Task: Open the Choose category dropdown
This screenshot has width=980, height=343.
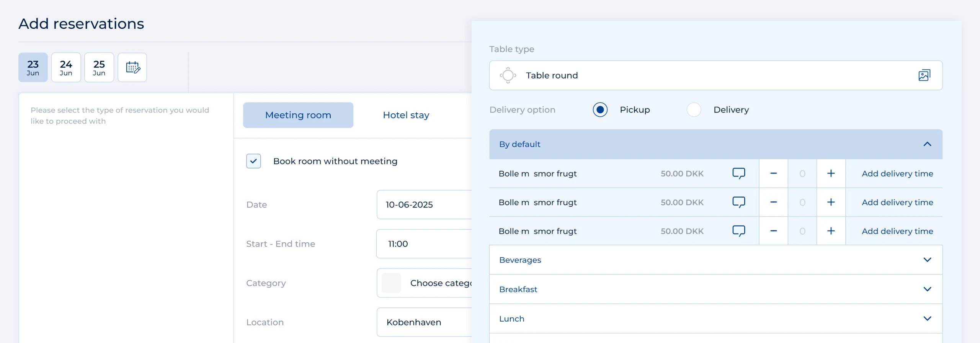Action: click(x=424, y=283)
